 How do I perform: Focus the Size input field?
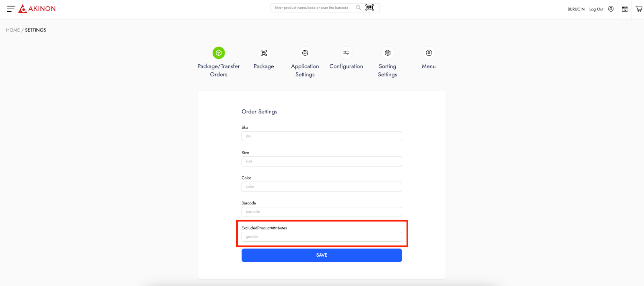tap(322, 161)
